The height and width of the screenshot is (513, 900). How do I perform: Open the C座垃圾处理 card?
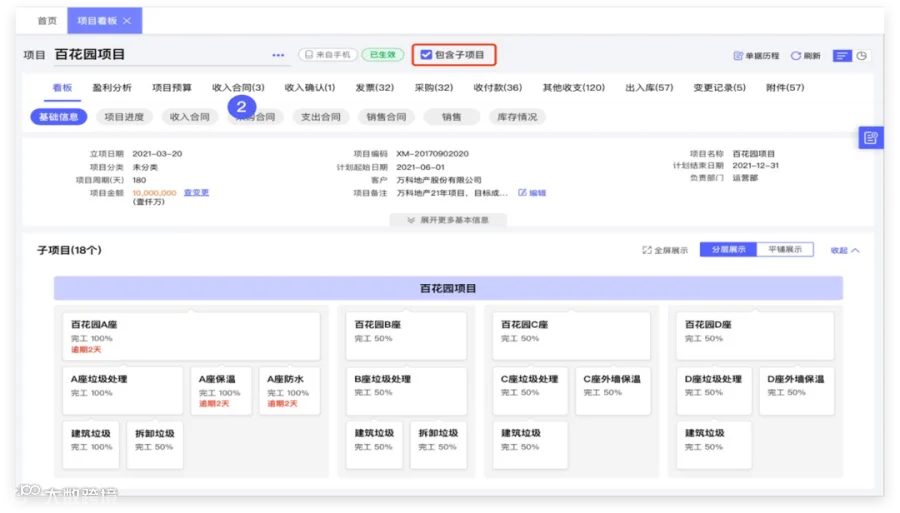pyautogui.click(x=530, y=391)
